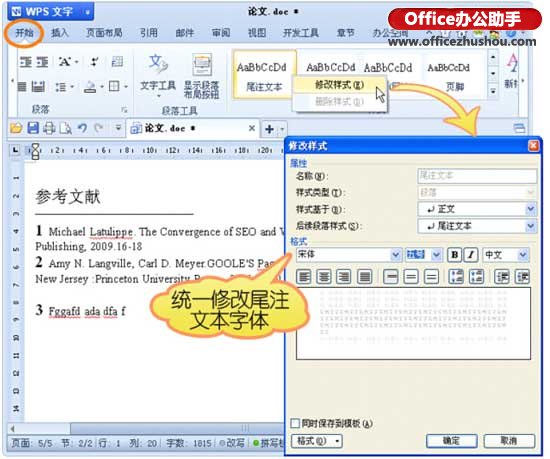This screenshot has height=459, width=550.
Task: Open the 后续段落样式 dropdown
Action: pyautogui.click(x=530, y=226)
